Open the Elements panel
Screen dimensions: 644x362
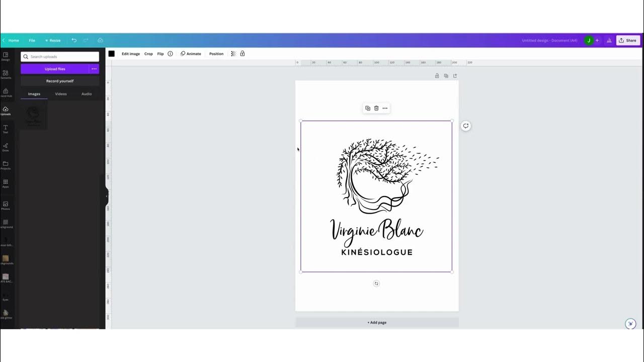(x=6, y=74)
